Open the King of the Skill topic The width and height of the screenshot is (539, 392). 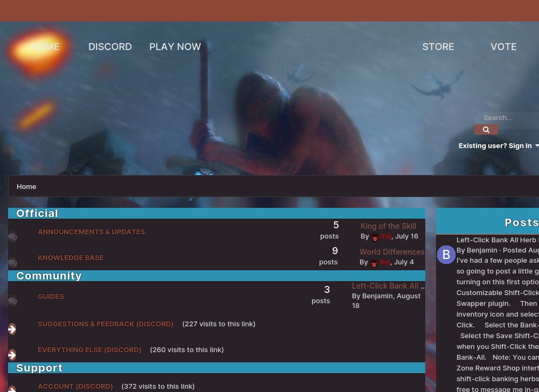(388, 226)
